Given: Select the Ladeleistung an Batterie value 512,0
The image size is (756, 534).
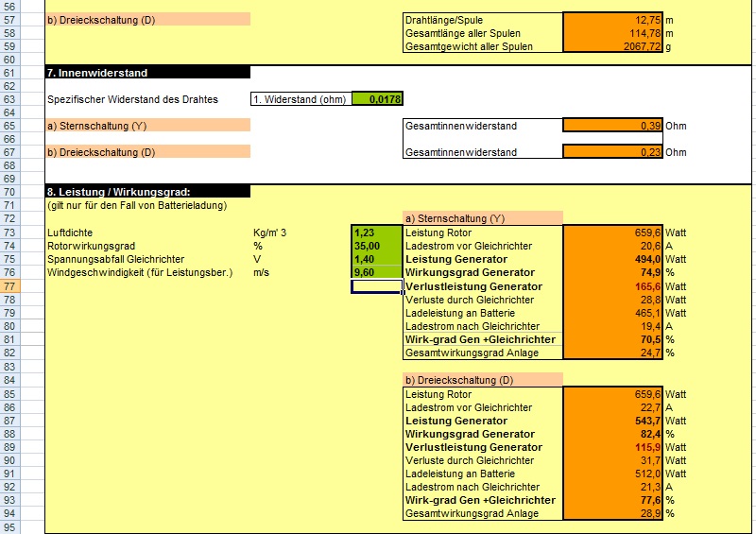Looking at the screenshot, I should tap(612, 474).
